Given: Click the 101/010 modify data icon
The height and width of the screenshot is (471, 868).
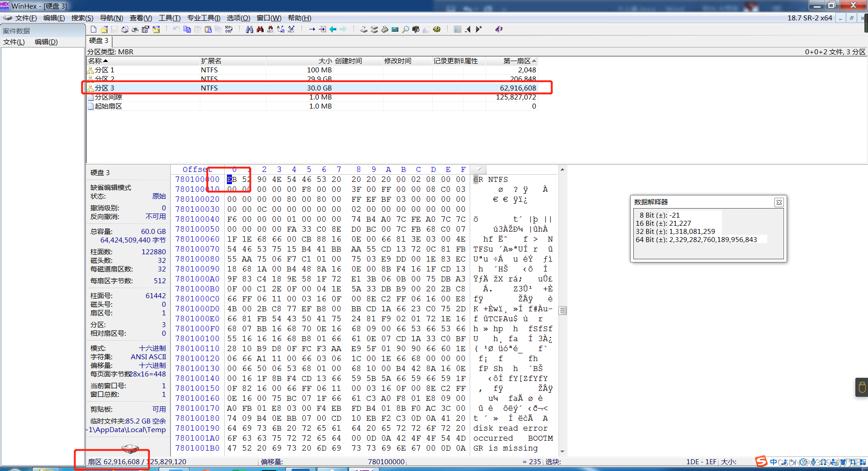Looking at the screenshot, I should pos(229,29).
